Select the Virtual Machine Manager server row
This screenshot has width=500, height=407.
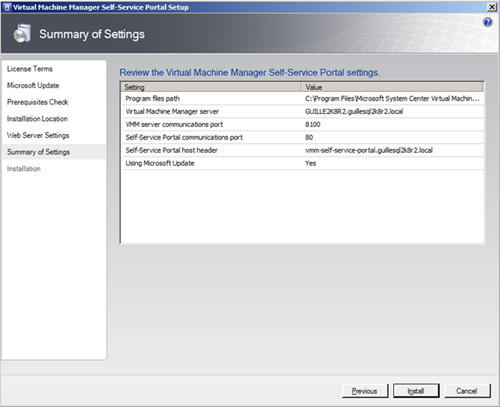303,112
